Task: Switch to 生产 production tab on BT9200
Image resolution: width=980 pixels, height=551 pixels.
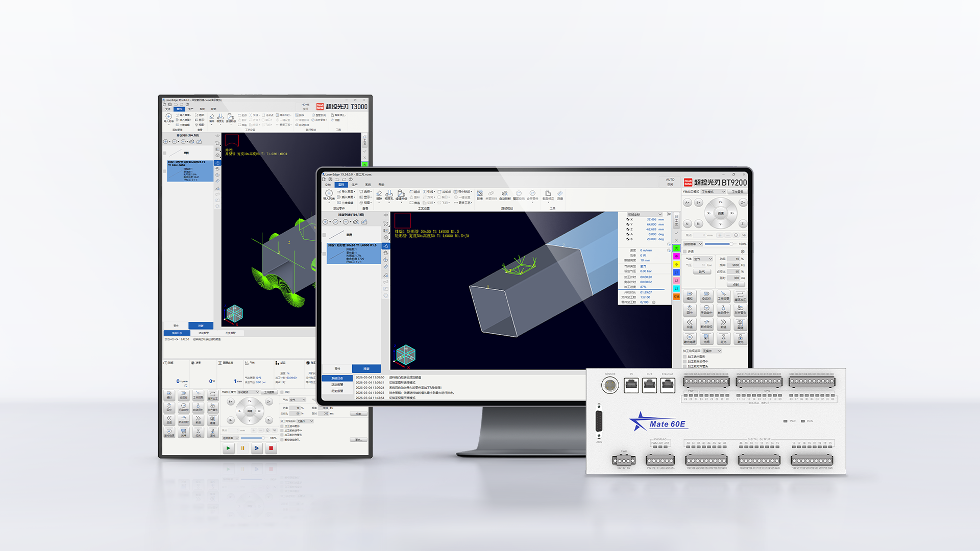Action: point(354,185)
